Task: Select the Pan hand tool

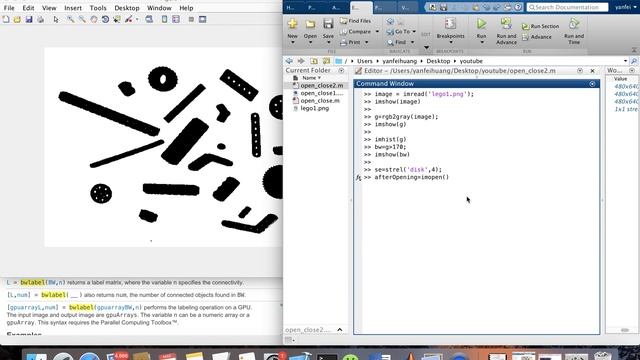Action: click(x=93, y=19)
